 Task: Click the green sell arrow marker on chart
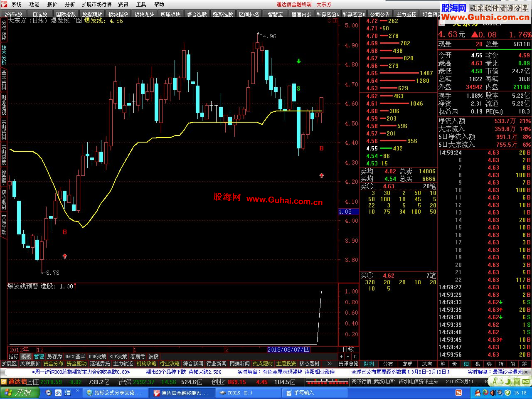coord(298,62)
